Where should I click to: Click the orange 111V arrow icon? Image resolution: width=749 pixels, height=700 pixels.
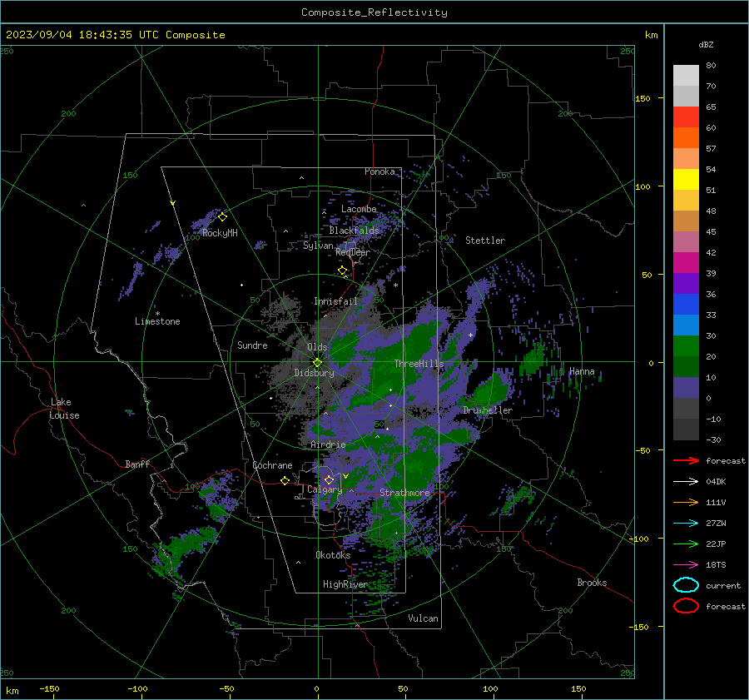coord(686,502)
